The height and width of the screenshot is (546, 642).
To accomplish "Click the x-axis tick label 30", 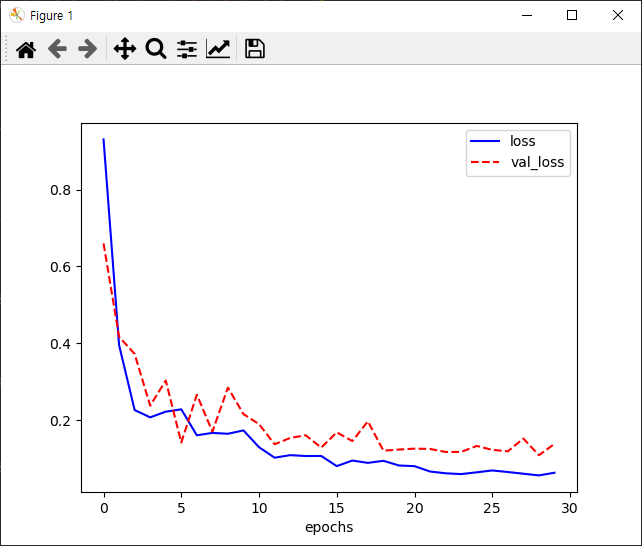I will 570,508.
